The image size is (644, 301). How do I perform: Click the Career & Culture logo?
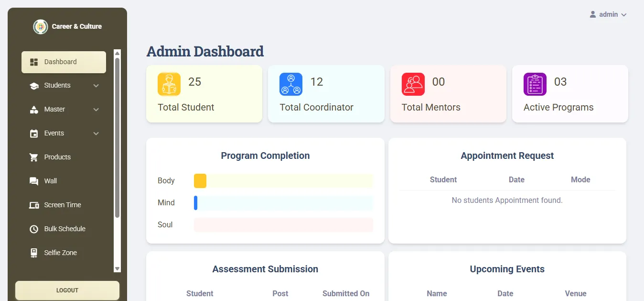coord(67,26)
